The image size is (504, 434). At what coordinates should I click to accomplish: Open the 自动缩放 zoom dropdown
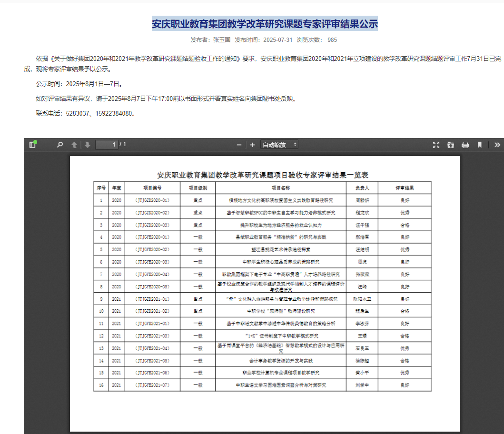coord(279,145)
